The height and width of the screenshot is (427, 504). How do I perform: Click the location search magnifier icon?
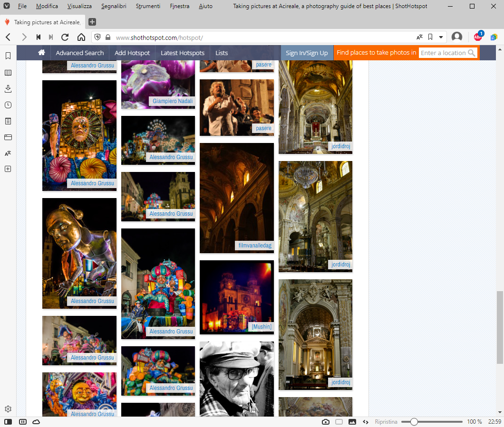point(471,53)
